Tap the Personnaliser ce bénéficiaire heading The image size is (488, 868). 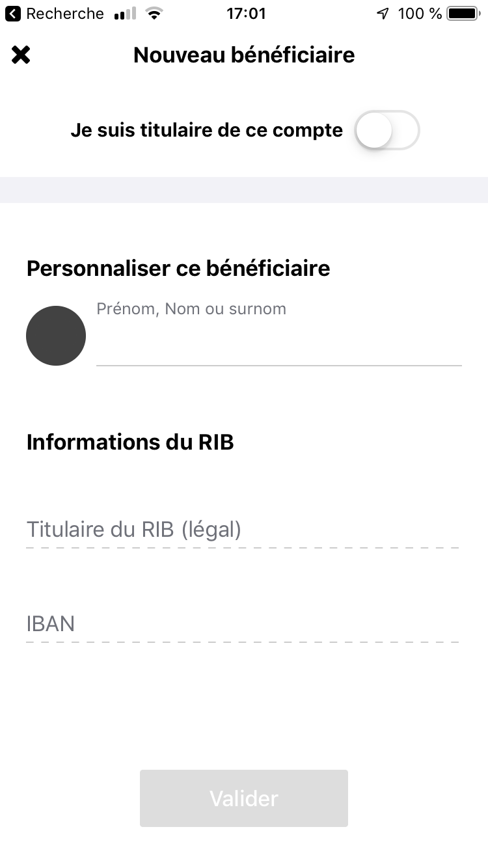tap(178, 268)
